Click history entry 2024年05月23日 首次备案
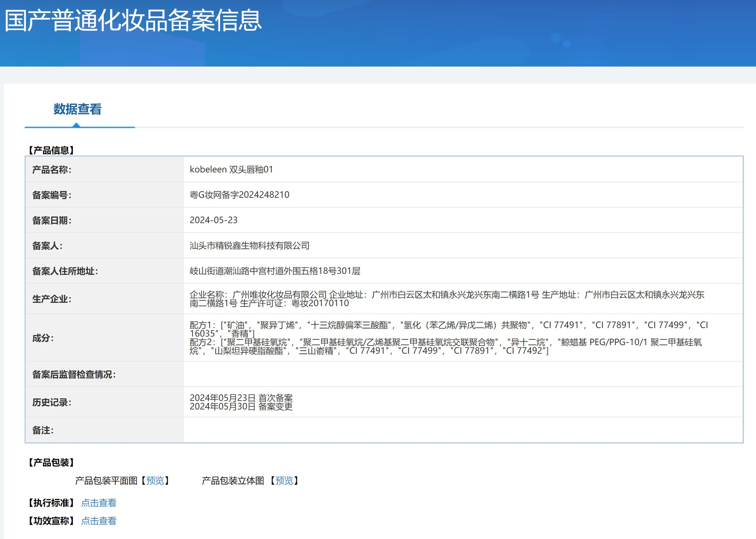This screenshot has width=756, height=539. click(x=241, y=398)
